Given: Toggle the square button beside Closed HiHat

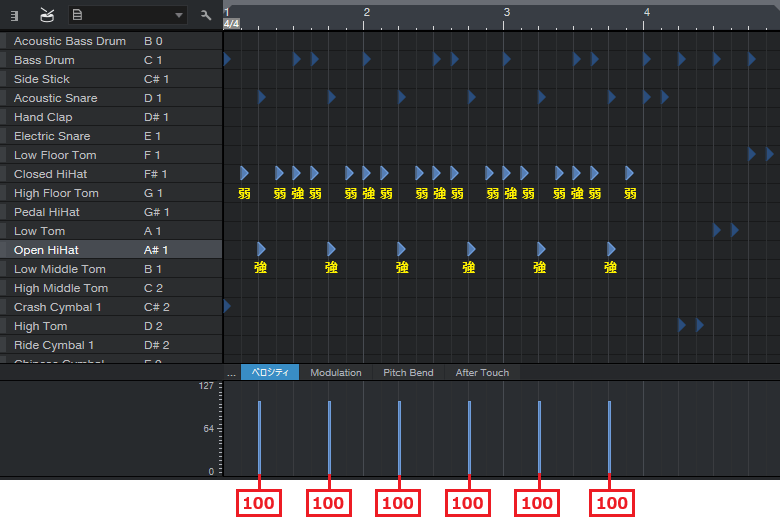Looking at the screenshot, I should pos(3,174).
